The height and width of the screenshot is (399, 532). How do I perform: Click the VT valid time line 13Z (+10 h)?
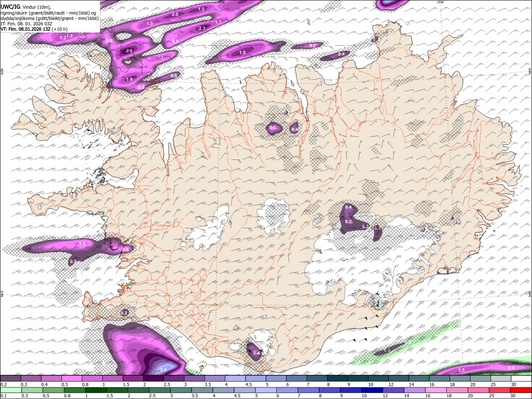click(x=34, y=29)
